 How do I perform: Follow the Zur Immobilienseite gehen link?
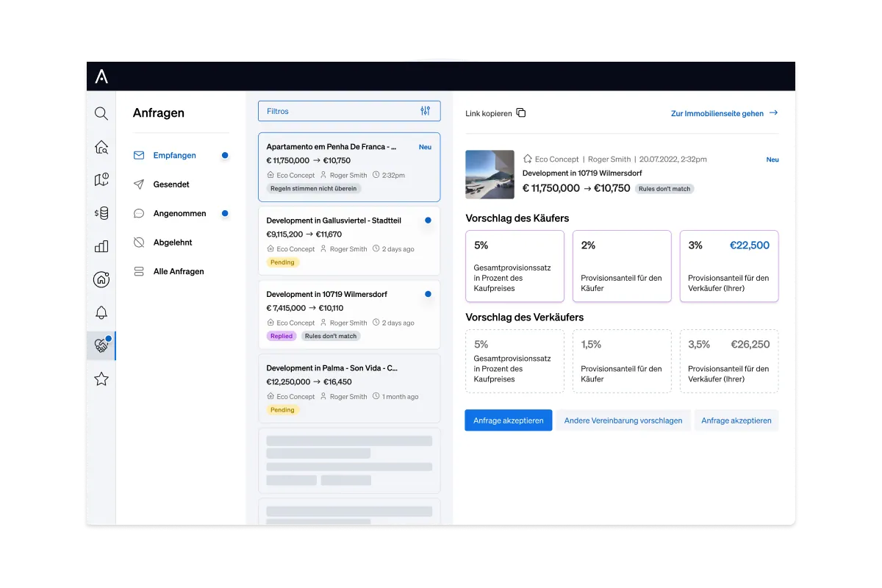[717, 114]
